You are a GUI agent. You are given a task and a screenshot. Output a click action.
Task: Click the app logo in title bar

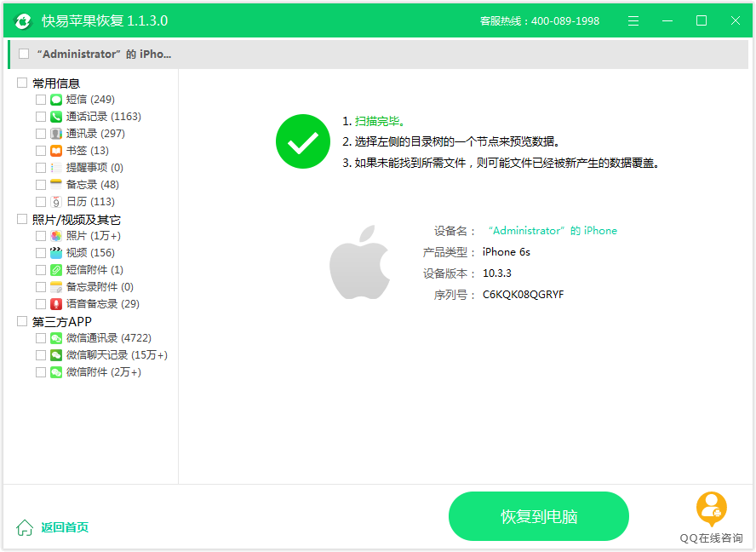point(22,21)
